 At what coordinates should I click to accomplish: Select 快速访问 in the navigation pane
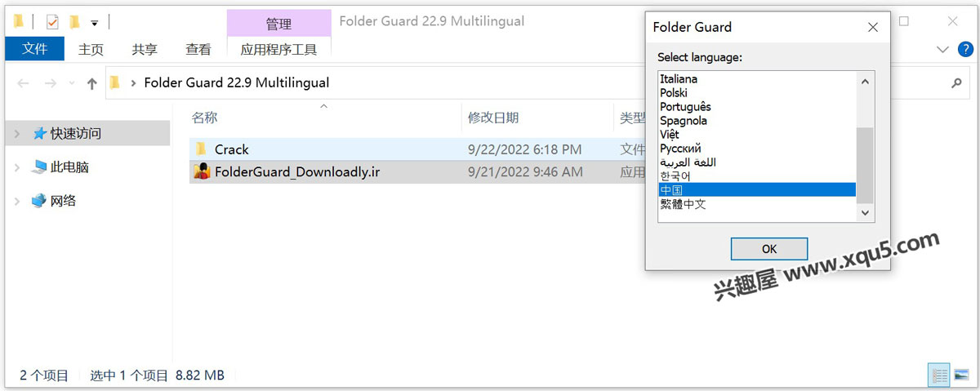[76, 133]
